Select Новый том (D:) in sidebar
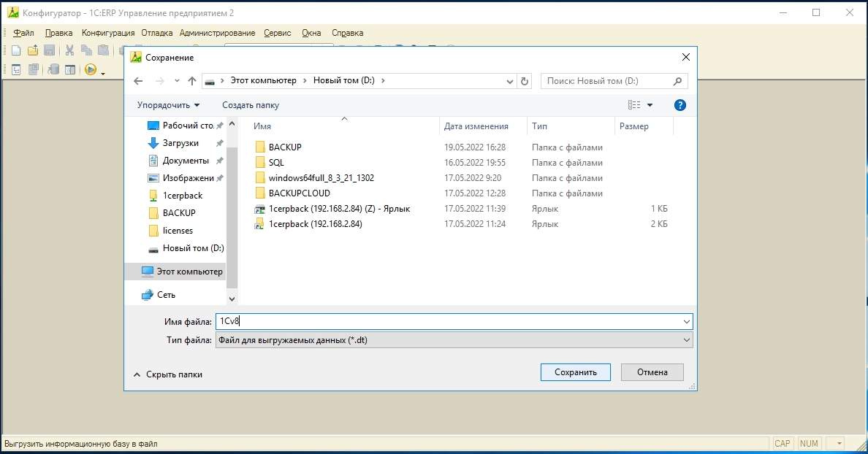The width and height of the screenshot is (868, 454). click(x=186, y=248)
